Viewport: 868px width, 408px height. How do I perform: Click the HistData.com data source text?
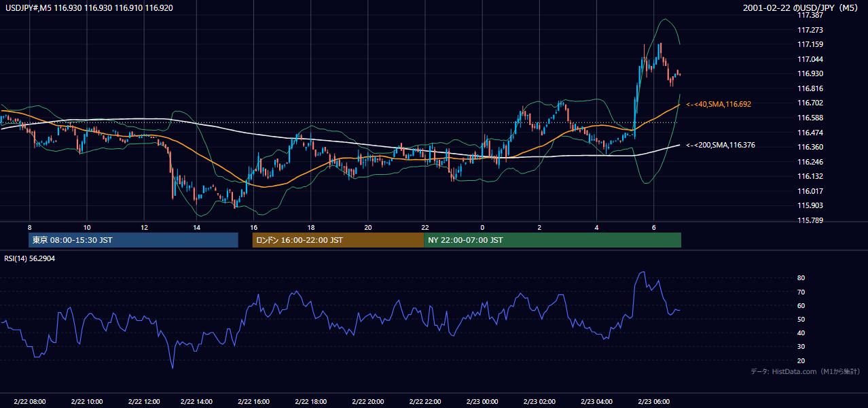806,371
